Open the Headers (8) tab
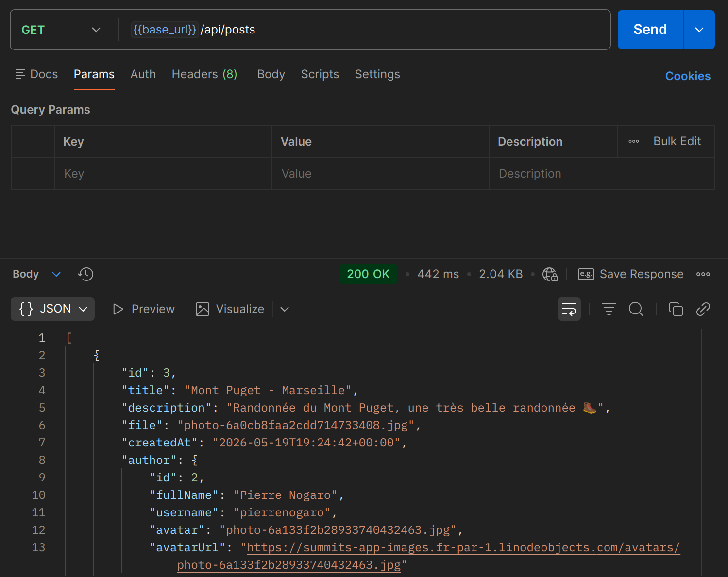This screenshot has height=577, width=728. pos(204,74)
